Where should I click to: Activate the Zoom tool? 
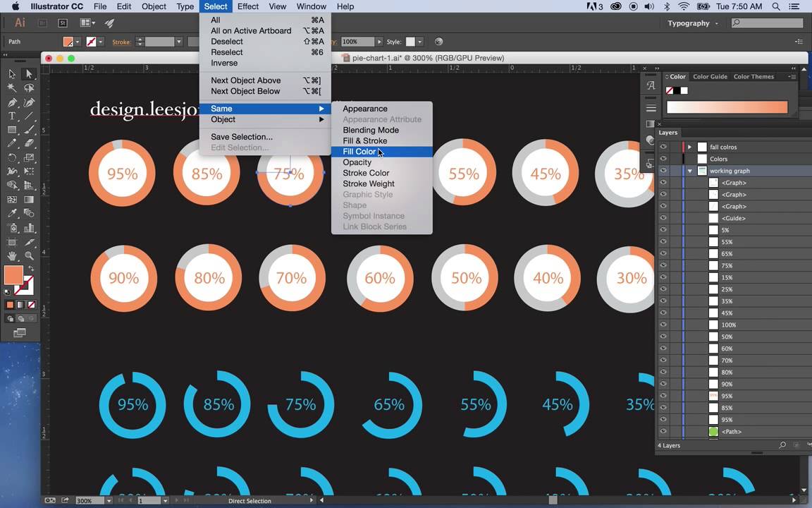(29, 255)
